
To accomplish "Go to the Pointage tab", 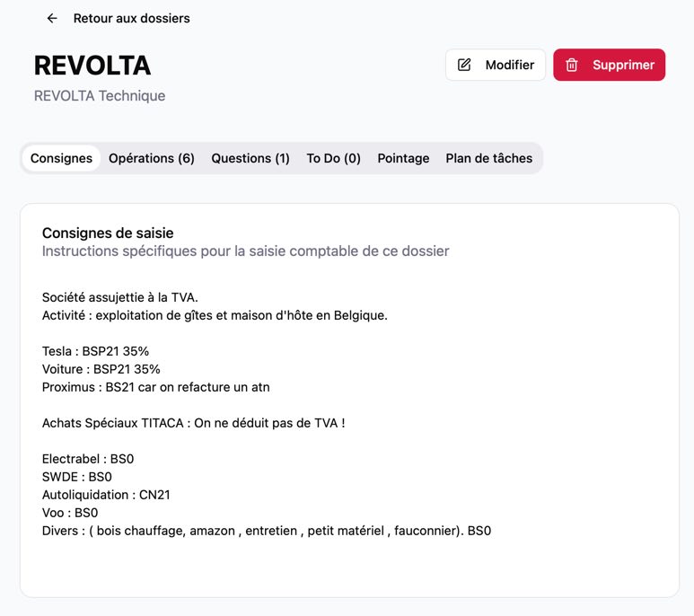I will tap(403, 158).
